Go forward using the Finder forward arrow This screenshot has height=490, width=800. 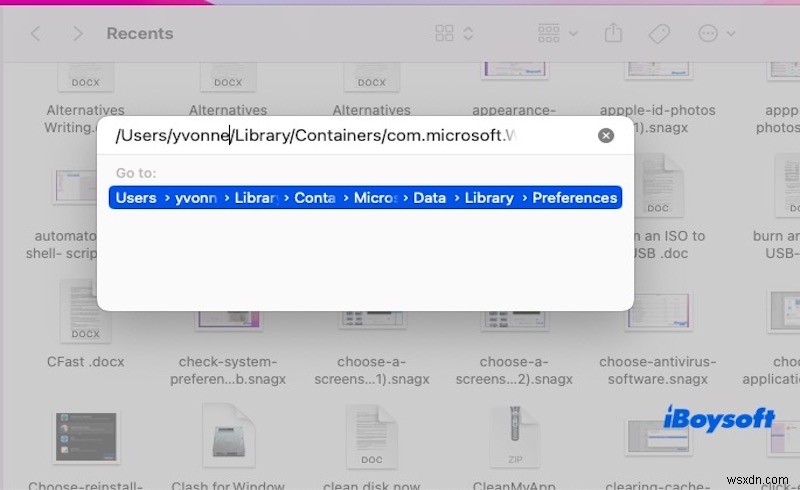click(78, 34)
